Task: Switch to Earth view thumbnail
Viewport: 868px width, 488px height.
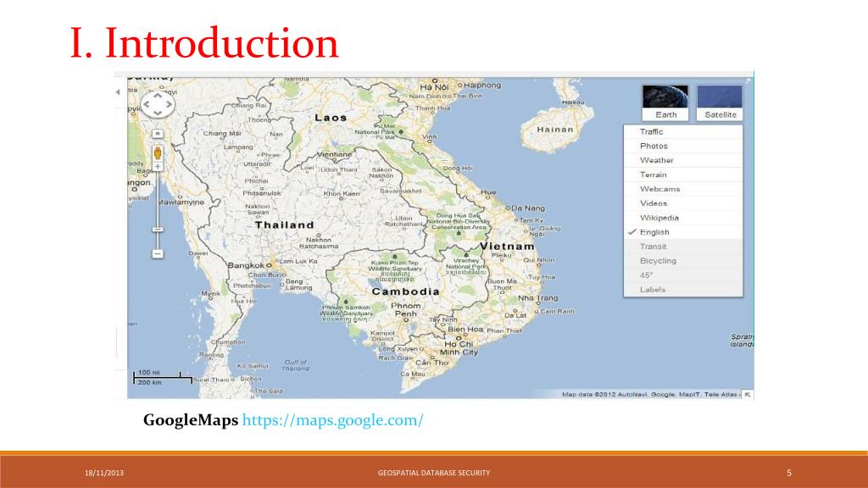Action: pos(665,103)
